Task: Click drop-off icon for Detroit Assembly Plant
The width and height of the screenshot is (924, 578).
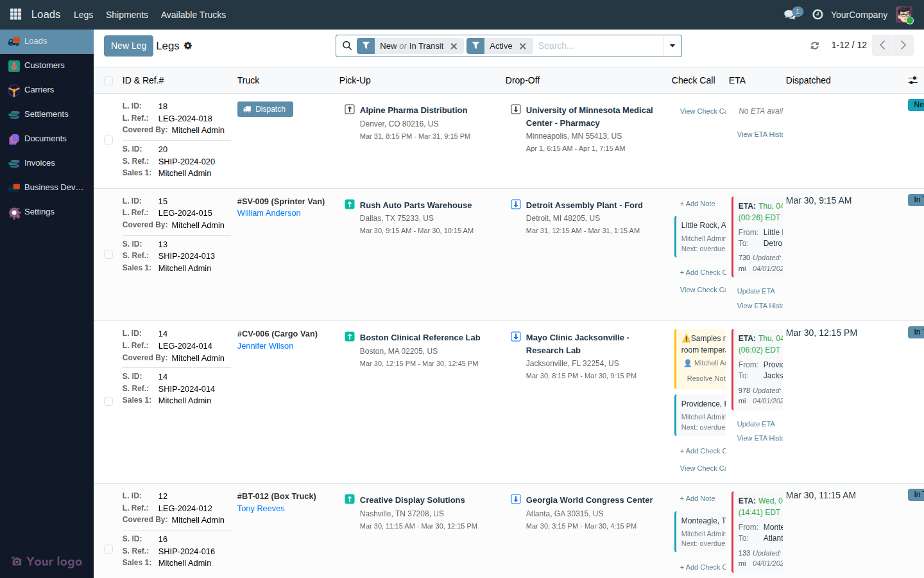Action: [516, 204]
